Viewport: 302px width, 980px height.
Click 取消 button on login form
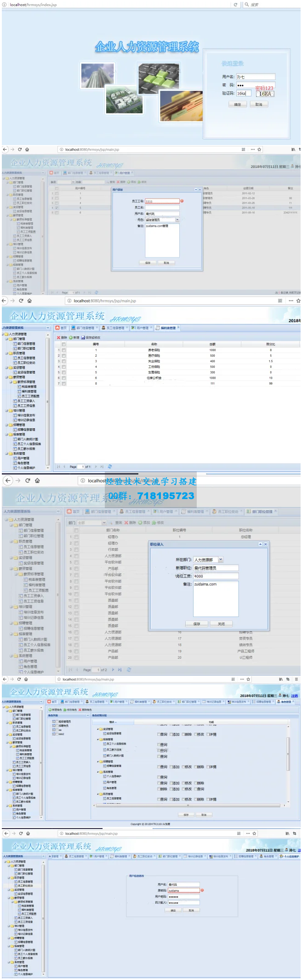pyautogui.click(x=259, y=104)
